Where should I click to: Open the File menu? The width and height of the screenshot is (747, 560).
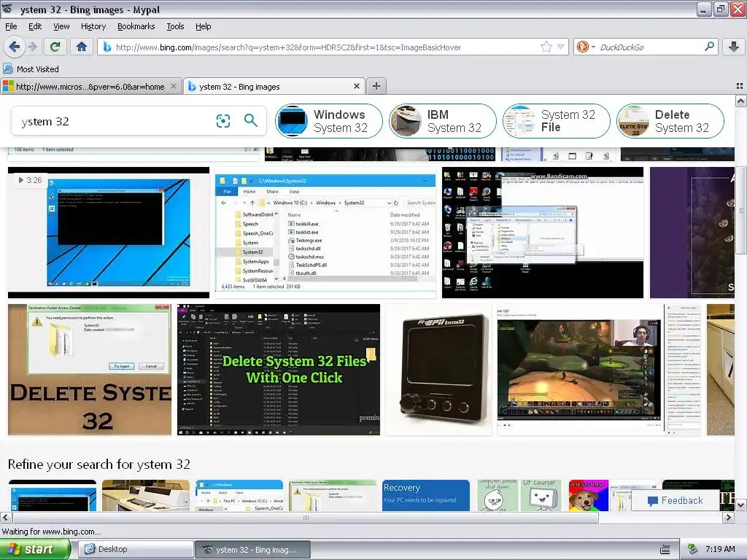pyautogui.click(x=11, y=26)
